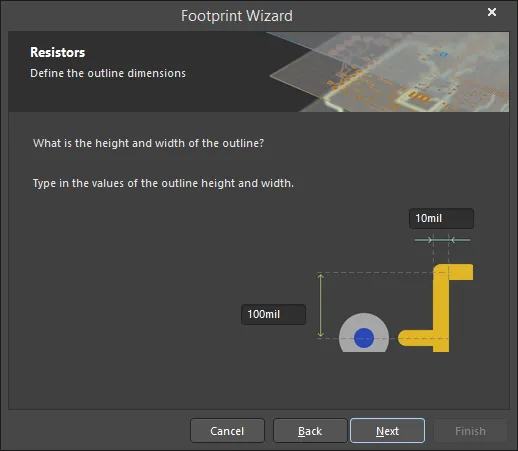
Task: Go back to the previous wizard page
Action: [310, 431]
